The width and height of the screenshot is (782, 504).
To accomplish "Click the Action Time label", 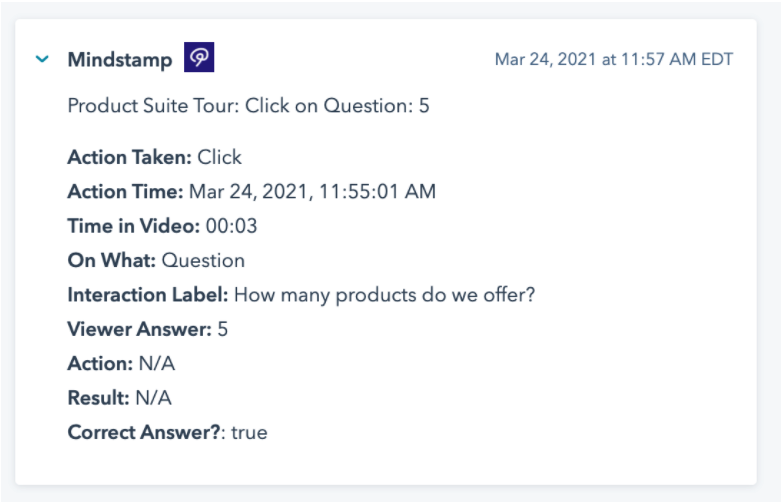I will click(125, 191).
